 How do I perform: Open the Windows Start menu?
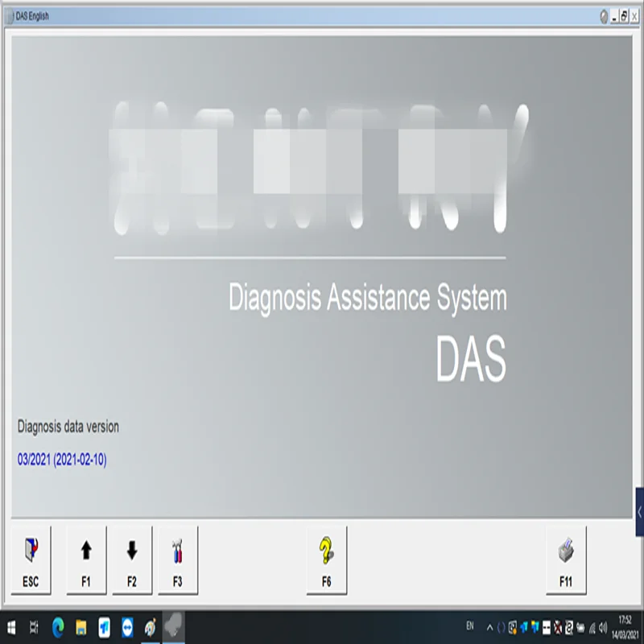coord(11,628)
